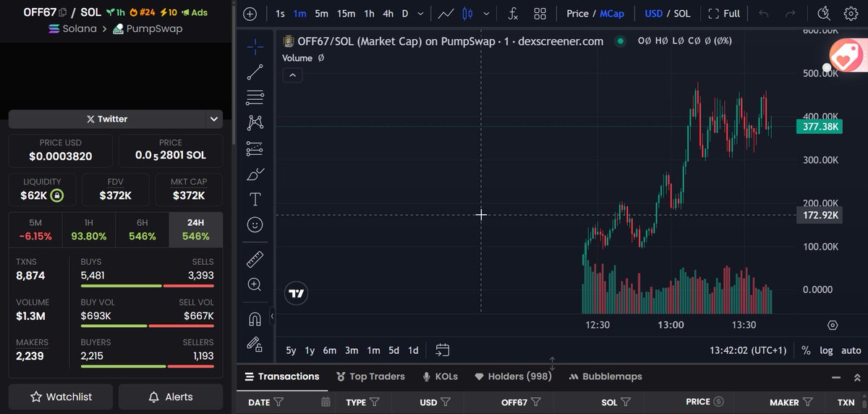The height and width of the screenshot is (414, 868).
Task: Open the forecasting and measurement tools
Action: click(255, 148)
